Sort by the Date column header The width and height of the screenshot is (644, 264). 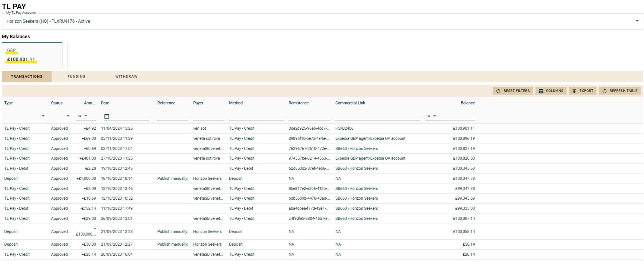point(105,103)
